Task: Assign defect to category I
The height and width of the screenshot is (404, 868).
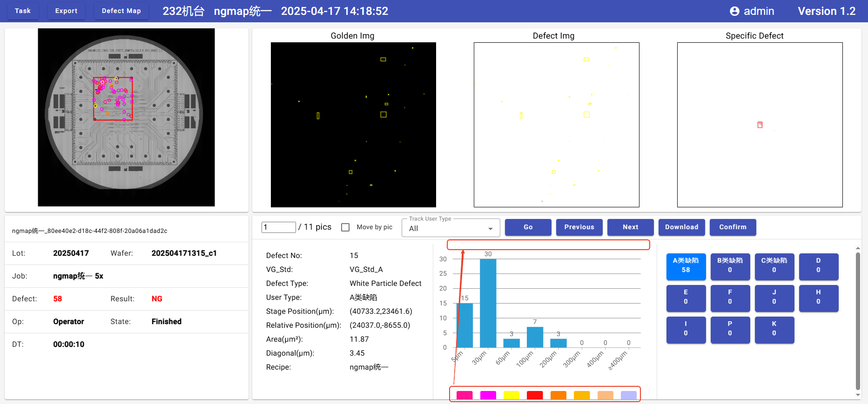Action: tap(686, 330)
